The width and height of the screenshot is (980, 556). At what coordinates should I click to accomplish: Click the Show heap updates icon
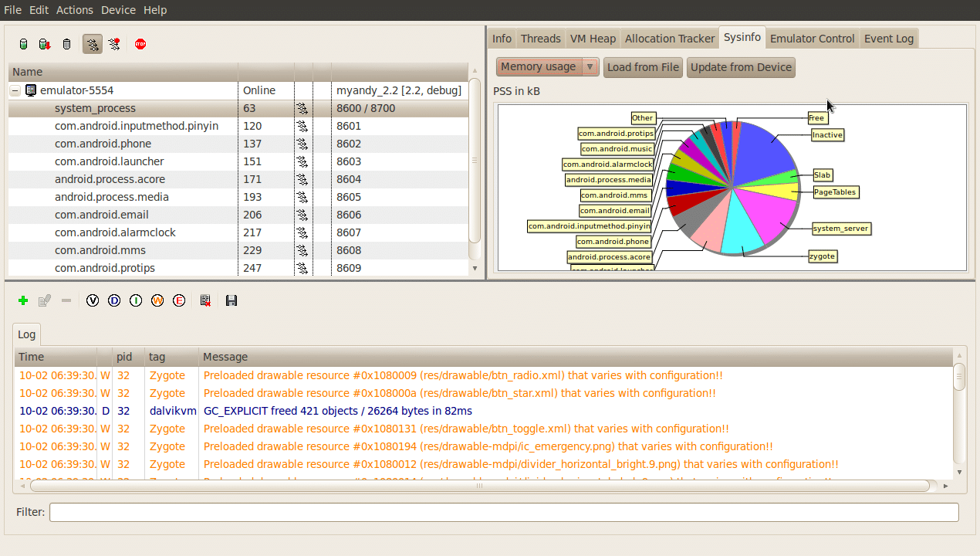[x=23, y=44]
